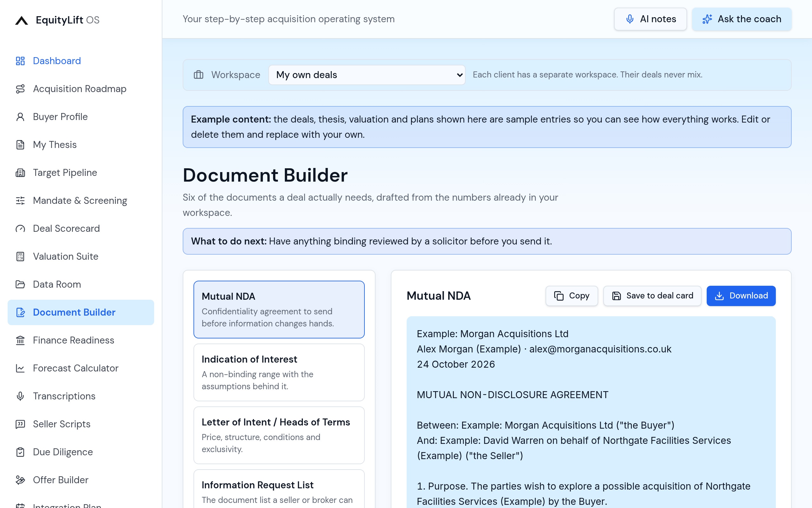The width and height of the screenshot is (812, 508).
Task: Click the Buyer Profile person icon
Action: (x=20, y=117)
